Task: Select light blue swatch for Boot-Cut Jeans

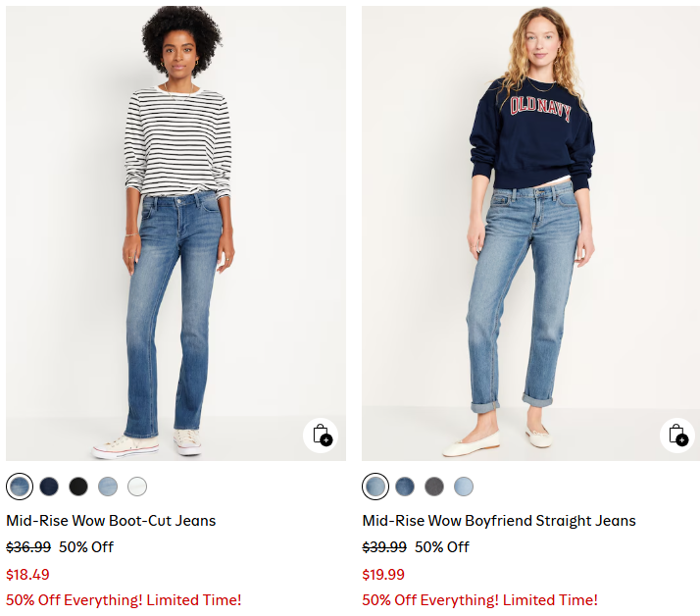Action: click(108, 486)
